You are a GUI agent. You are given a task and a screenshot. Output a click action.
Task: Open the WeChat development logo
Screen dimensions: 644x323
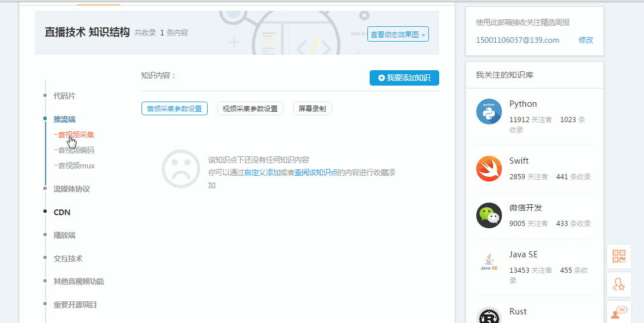coord(489,215)
